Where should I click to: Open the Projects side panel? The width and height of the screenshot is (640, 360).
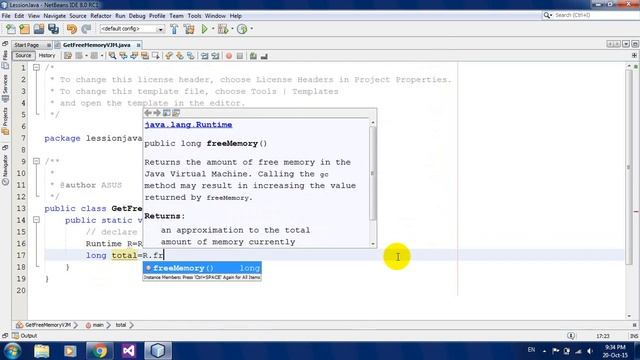5,121
